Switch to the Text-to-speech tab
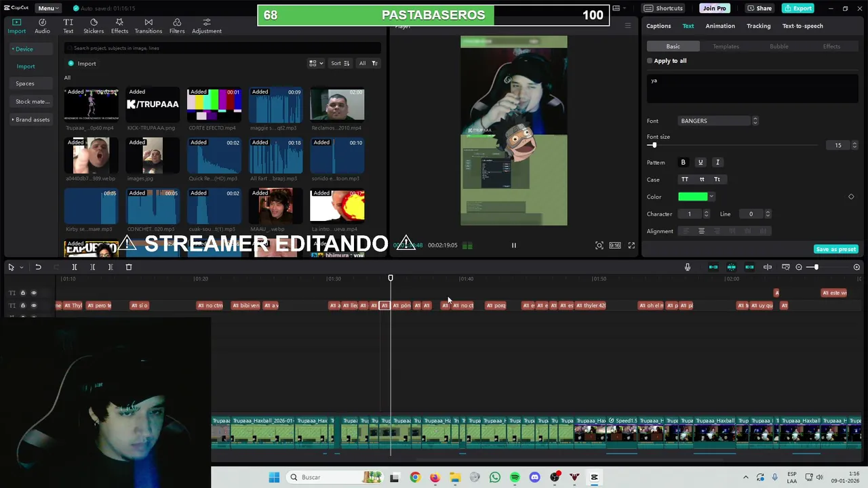Image resolution: width=868 pixels, height=488 pixels. [802, 26]
